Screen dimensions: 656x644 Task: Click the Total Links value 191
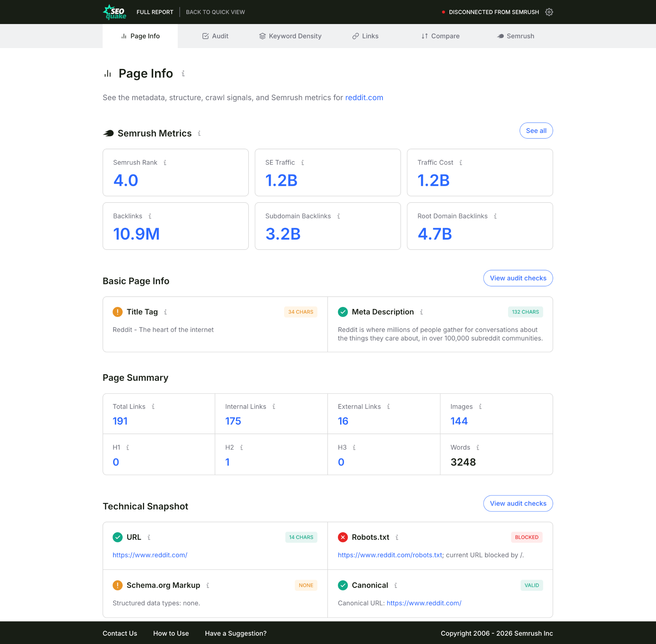pos(120,421)
